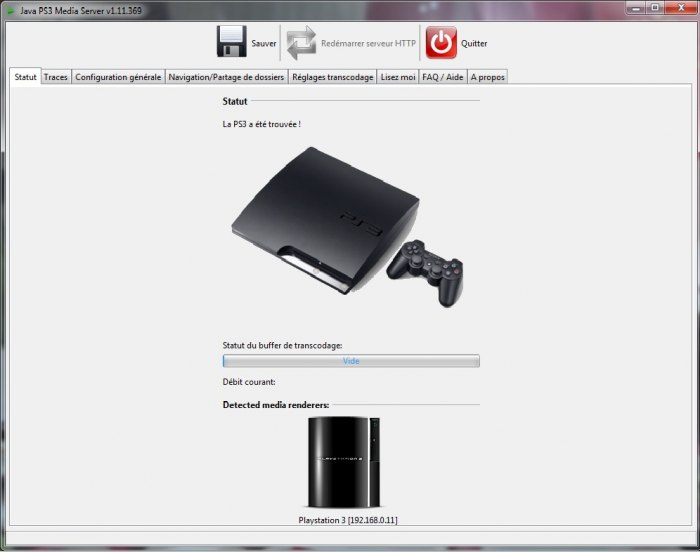Click the detected Playstation 3 renderer image
The height and width of the screenshot is (552, 700).
point(344,463)
